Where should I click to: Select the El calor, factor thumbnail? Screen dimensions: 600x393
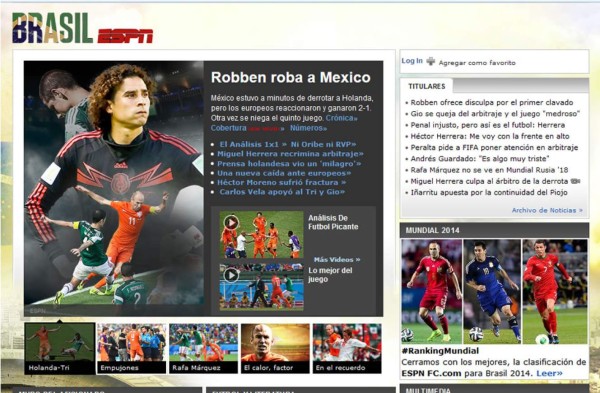coord(275,348)
